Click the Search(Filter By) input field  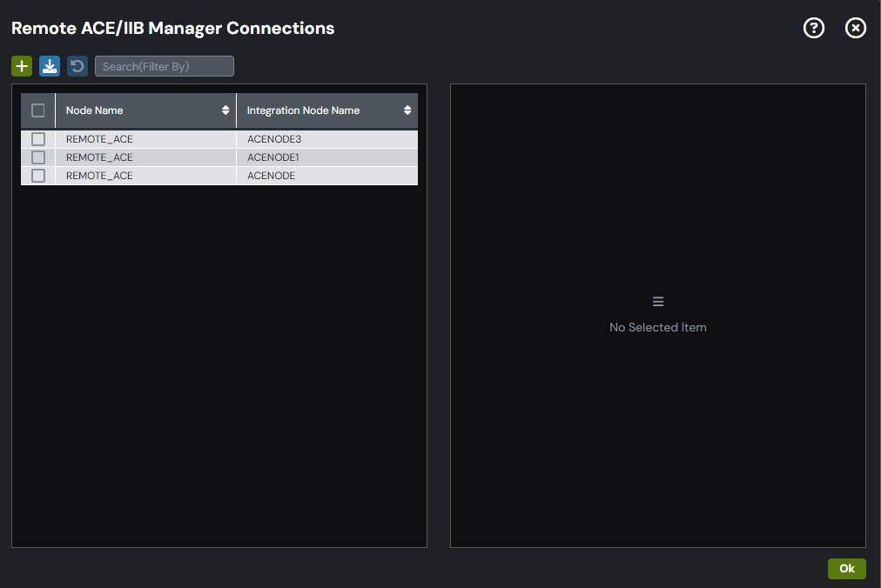(164, 66)
